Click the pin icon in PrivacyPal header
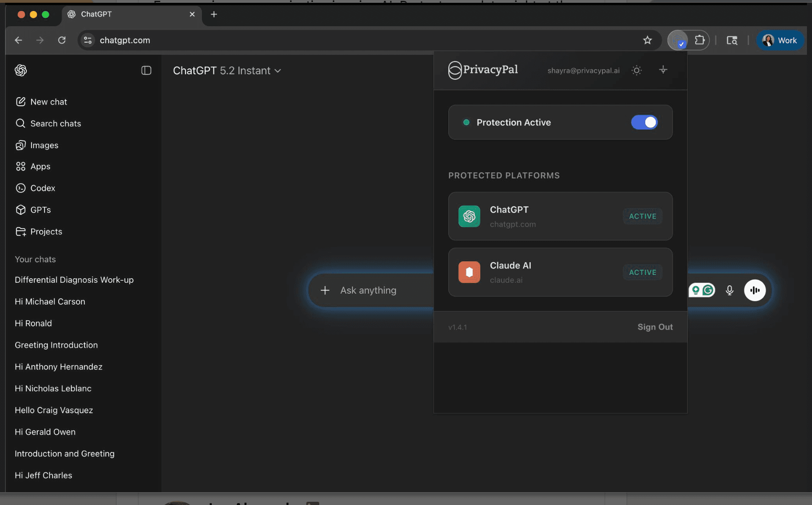 tap(663, 70)
